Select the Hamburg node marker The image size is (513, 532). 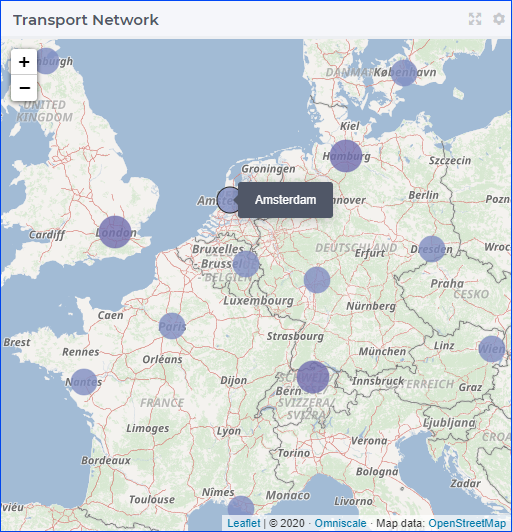click(x=346, y=156)
